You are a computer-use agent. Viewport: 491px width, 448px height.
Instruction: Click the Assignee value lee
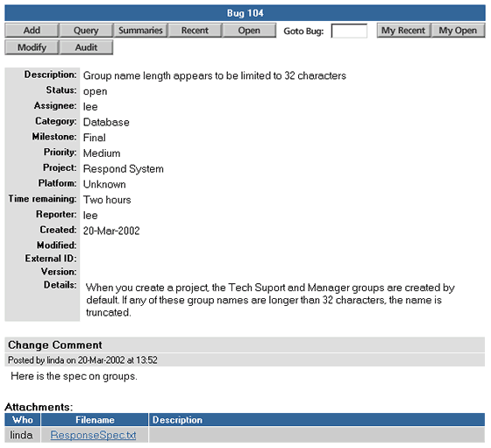(x=90, y=107)
